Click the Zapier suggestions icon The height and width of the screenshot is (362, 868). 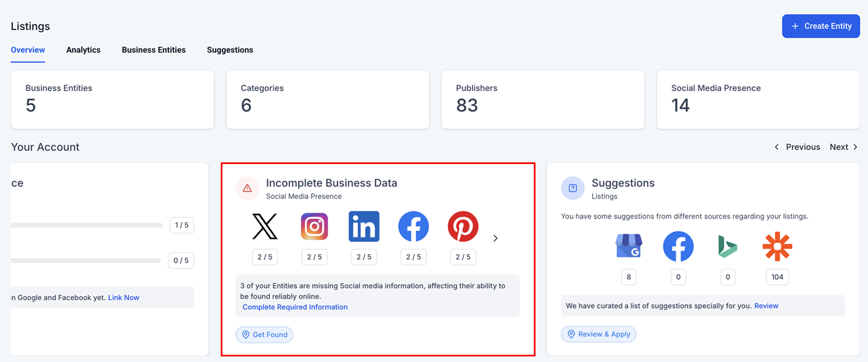[777, 246]
